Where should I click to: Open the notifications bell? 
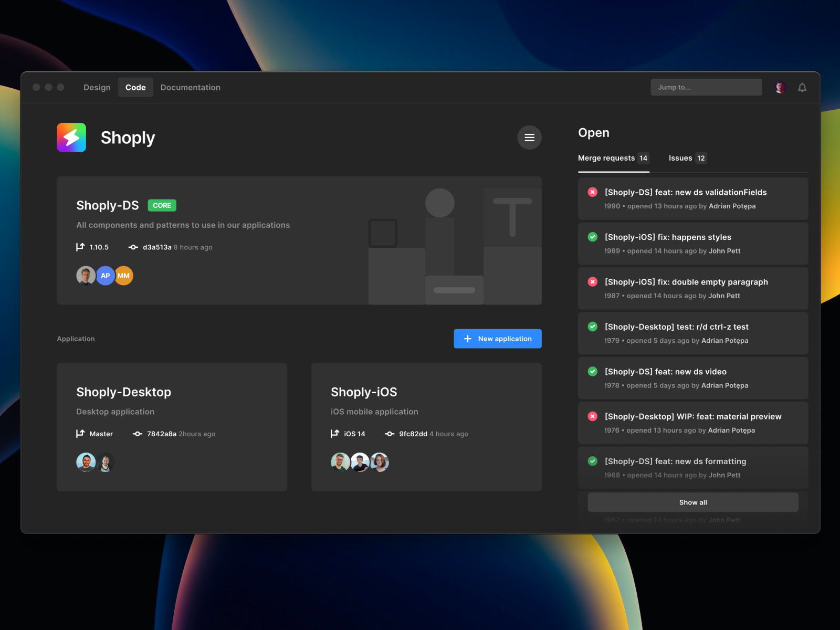tap(802, 87)
